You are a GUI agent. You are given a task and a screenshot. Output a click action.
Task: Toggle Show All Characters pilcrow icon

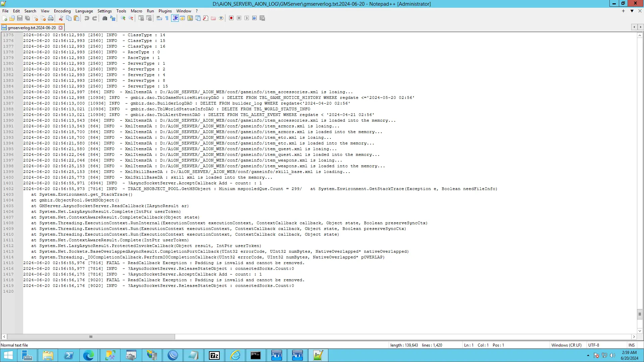[x=167, y=18]
